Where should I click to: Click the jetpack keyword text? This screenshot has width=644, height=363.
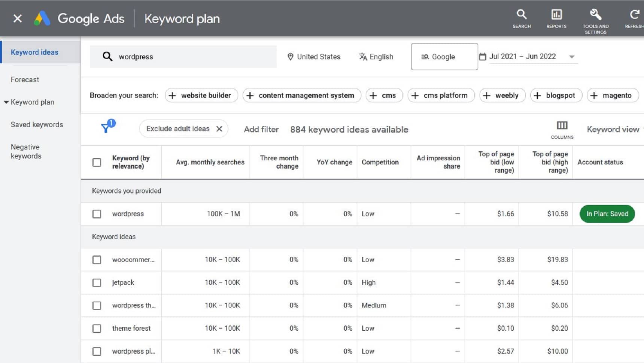(x=123, y=282)
